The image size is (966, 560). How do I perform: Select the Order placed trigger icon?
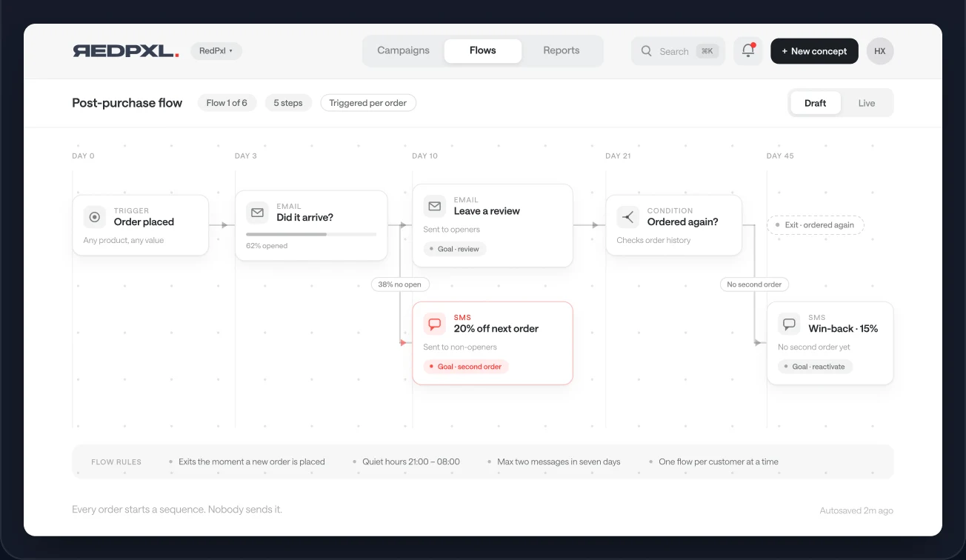pyautogui.click(x=95, y=217)
